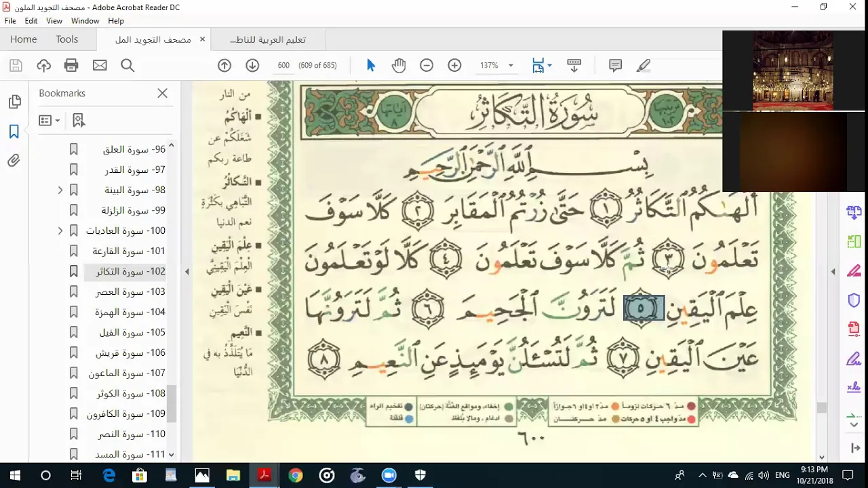Select bookmark 110- سورة النصر
This screenshot has height=488, width=868.
pos(132,434)
